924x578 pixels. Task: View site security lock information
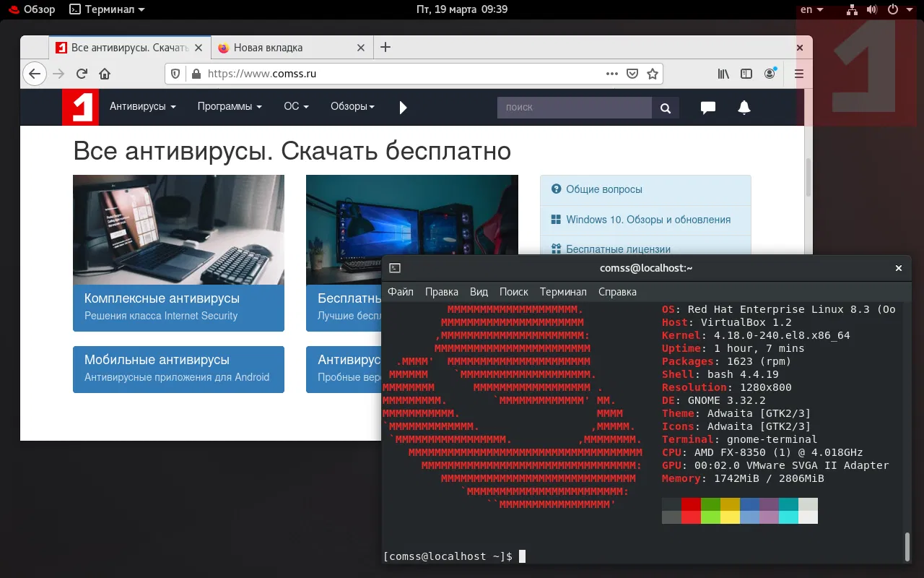pos(196,74)
